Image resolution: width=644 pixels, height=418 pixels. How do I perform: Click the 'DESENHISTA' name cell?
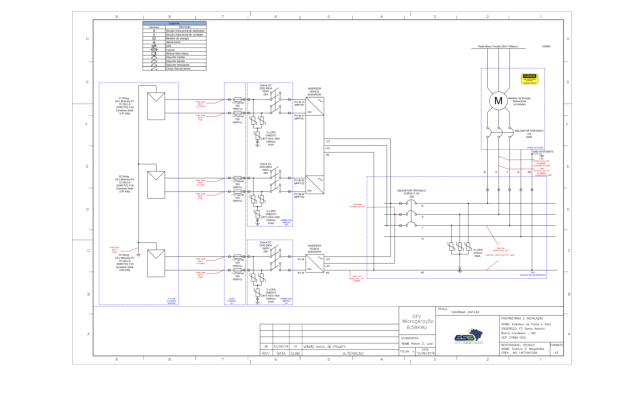pos(417,341)
